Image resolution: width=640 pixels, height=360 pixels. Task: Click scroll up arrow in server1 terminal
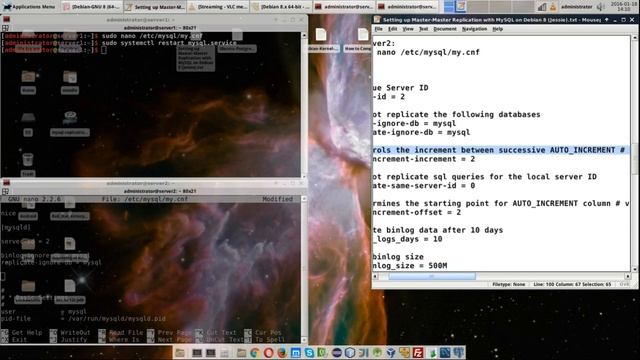pyautogui.click(x=304, y=36)
